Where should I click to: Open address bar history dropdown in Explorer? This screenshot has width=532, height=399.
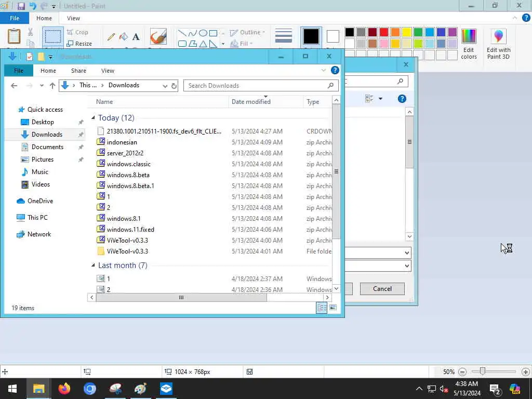point(165,86)
